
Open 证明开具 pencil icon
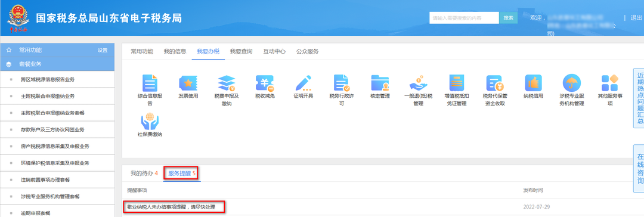(304, 83)
